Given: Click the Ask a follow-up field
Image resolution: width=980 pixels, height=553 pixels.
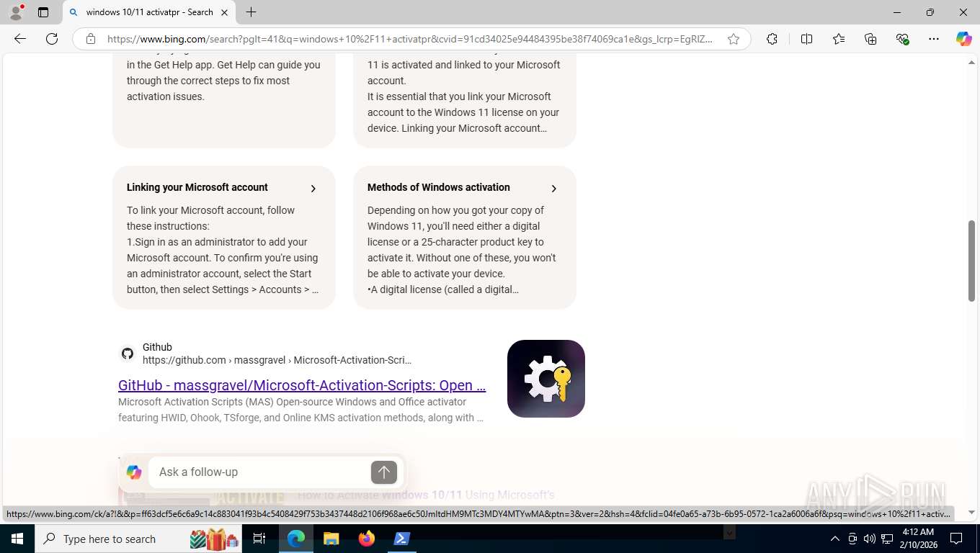Looking at the screenshot, I should 259,472.
